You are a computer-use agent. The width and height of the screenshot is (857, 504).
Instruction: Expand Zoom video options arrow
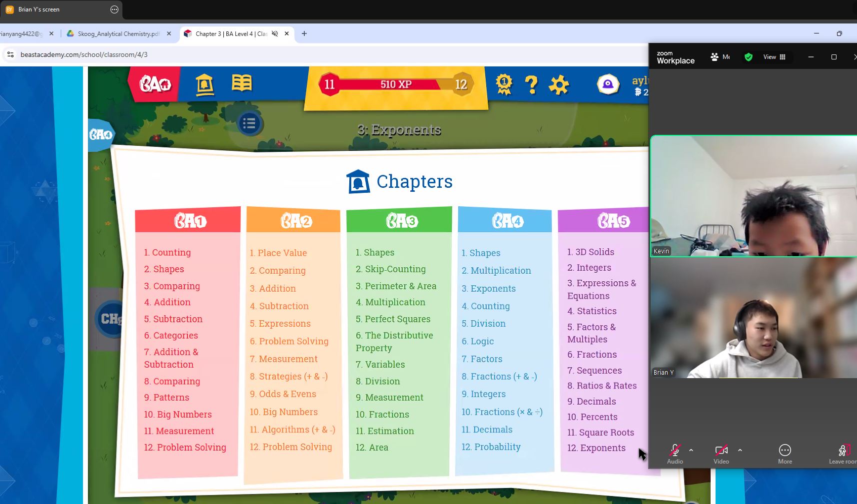pyautogui.click(x=740, y=450)
